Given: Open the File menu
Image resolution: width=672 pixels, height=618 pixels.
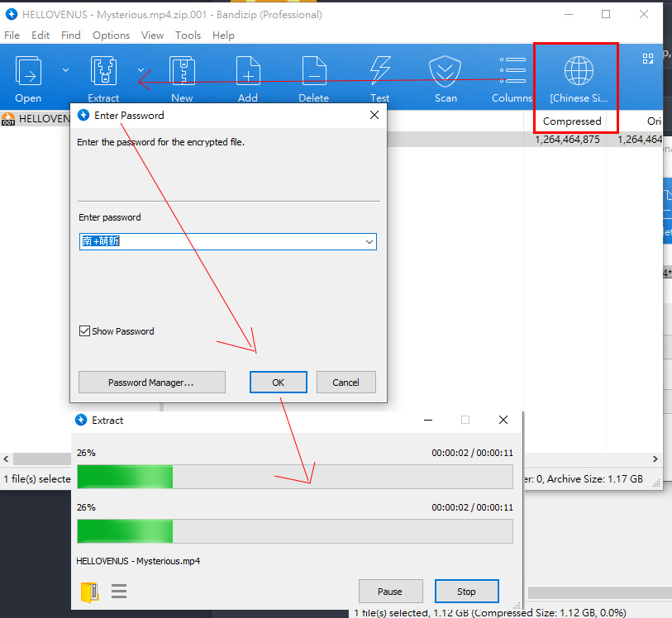Looking at the screenshot, I should 12,36.
